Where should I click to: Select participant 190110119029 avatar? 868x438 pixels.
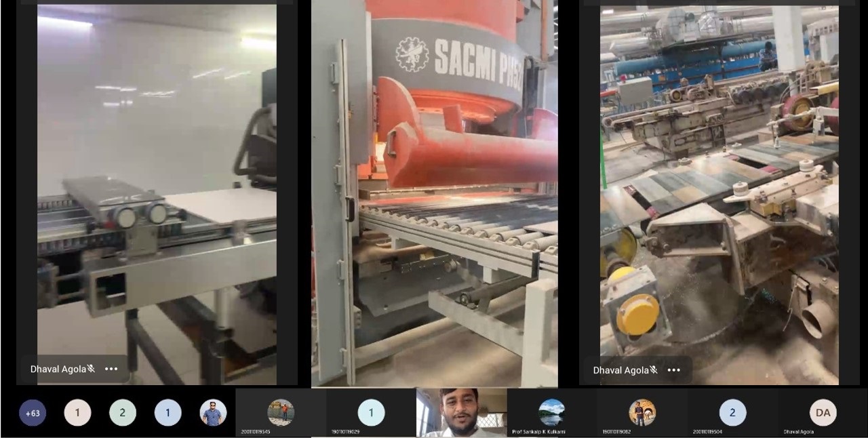pos(371,412)
